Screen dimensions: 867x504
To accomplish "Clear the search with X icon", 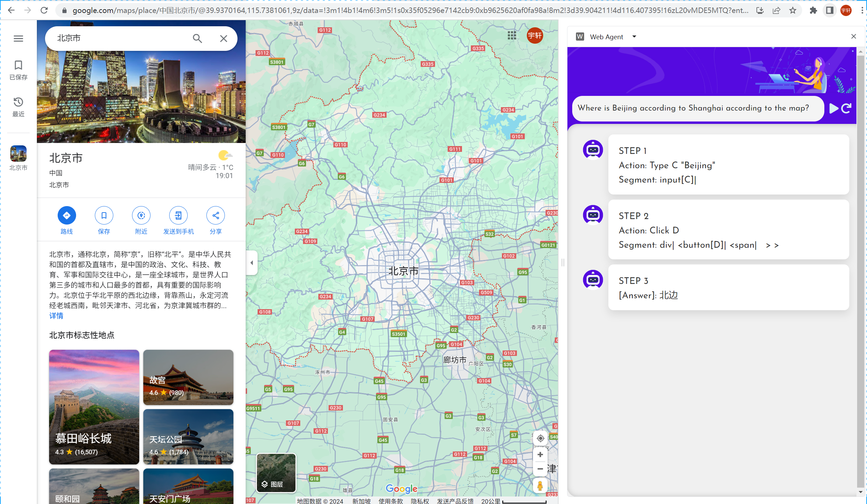I will tap(223, 38).
